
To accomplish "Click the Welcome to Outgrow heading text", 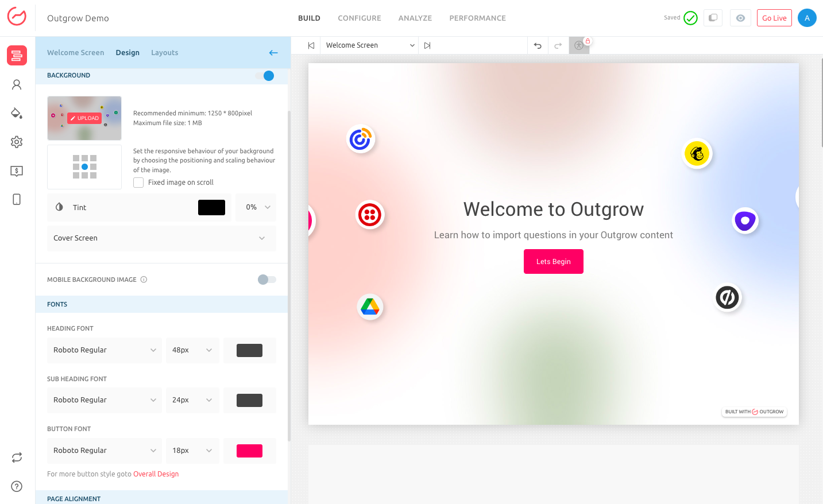I will click(x=554, y=210).
